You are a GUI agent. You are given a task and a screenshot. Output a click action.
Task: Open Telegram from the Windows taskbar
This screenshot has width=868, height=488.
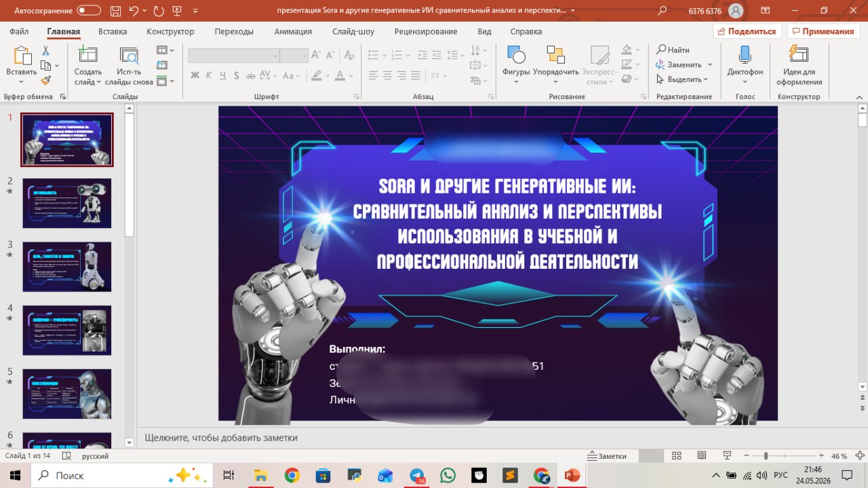[417, 475]
